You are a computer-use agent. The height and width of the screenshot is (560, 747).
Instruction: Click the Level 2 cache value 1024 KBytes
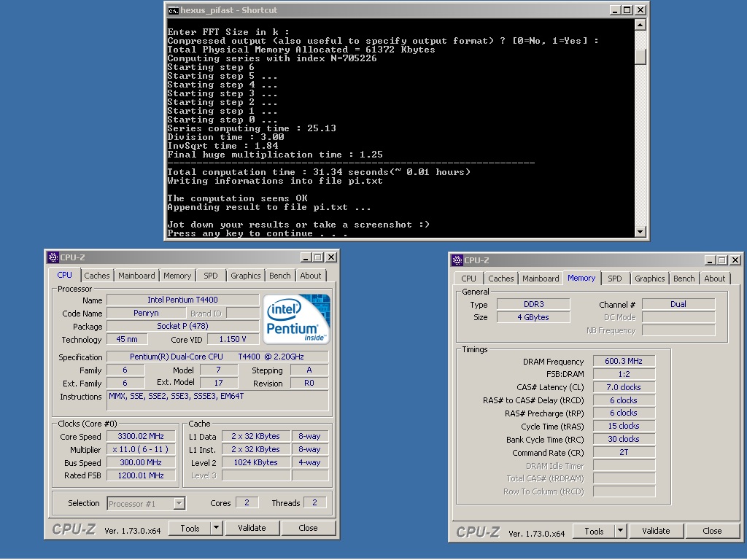point(256,462)
